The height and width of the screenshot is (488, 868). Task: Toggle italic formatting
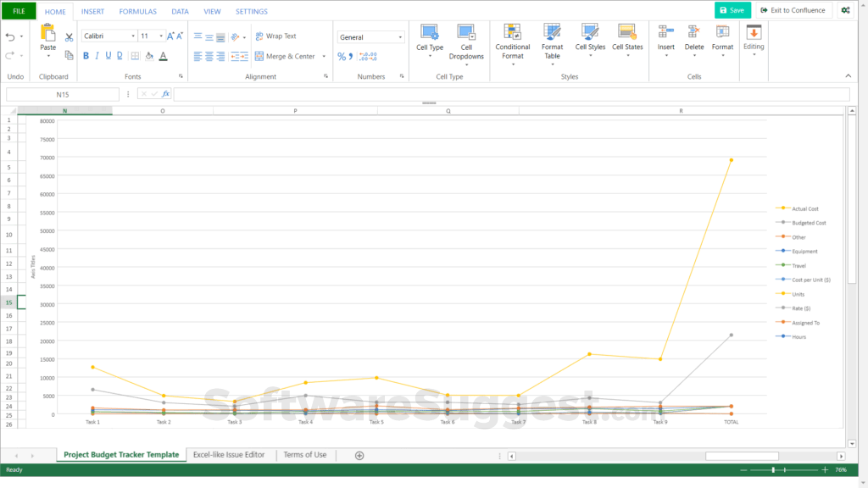(97, 56)
